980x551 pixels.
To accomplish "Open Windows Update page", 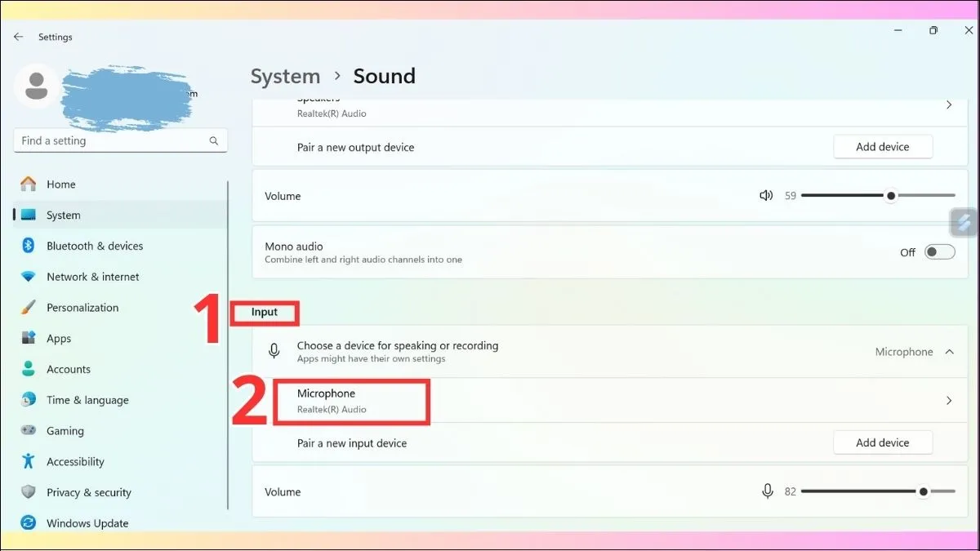I will point(87,523).
